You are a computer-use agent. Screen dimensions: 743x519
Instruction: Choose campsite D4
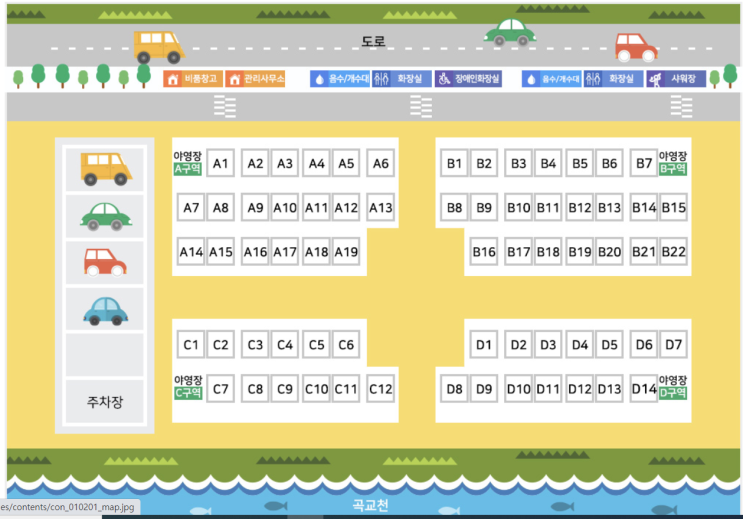580,345
